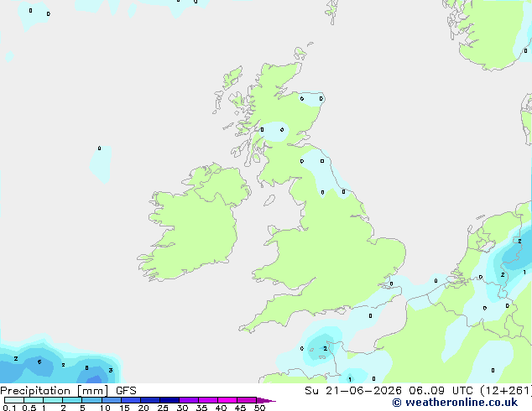Click the Isle of Man outline

269,200
